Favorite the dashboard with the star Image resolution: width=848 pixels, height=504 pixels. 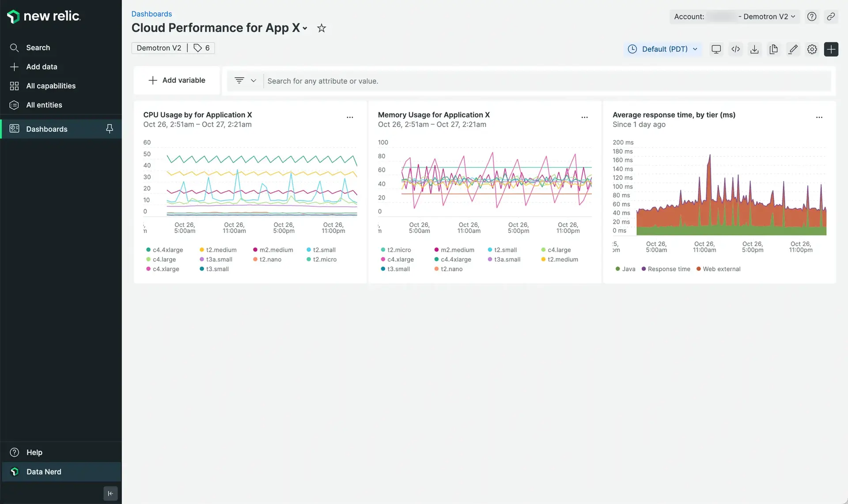(x=322, y=28)
